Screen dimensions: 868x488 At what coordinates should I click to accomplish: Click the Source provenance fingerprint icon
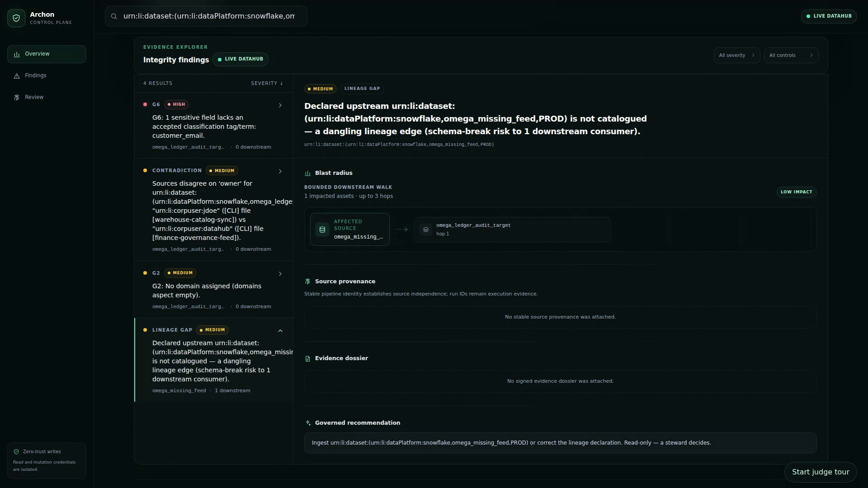click(308, 282)
